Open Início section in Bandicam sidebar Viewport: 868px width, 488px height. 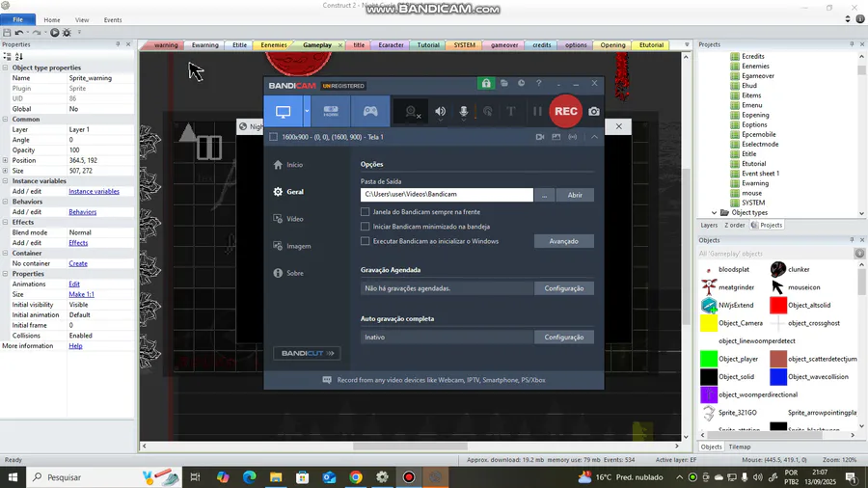coord(287,165)
